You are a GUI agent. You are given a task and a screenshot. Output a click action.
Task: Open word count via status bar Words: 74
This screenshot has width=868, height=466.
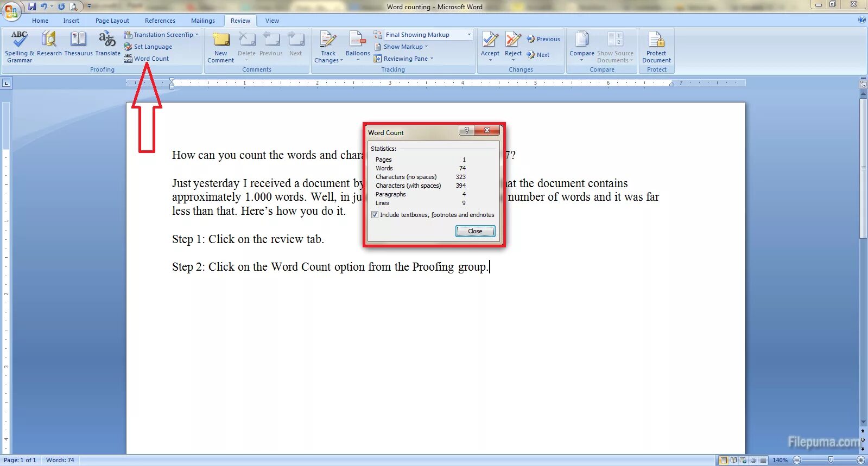pyautogui.click(x=60, y=460)
